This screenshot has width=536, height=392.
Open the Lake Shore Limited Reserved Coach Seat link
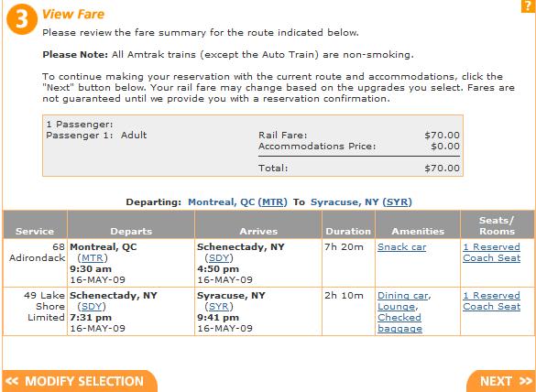(491, 300)
